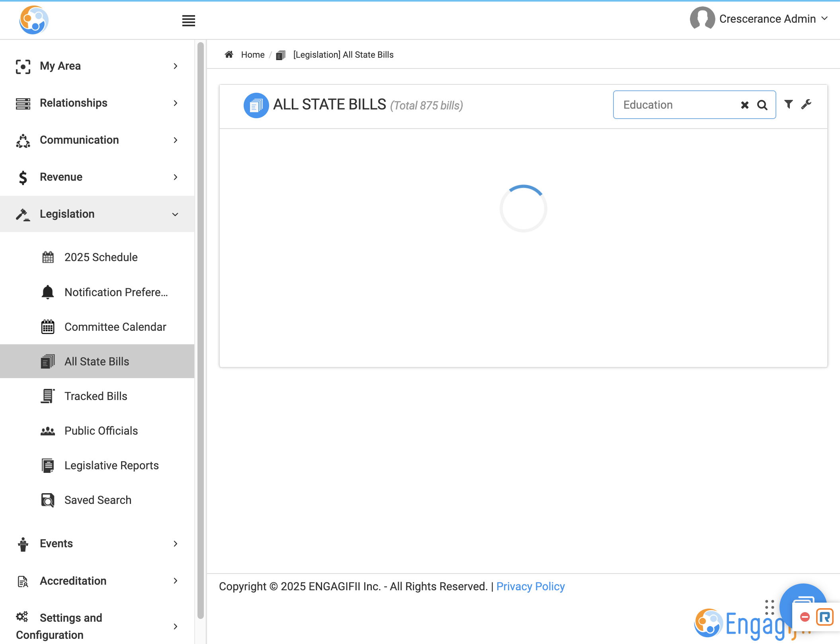840x644 pixels.
Task: Click the All State Bills round header icon
Action: click(x=256, y=105)
